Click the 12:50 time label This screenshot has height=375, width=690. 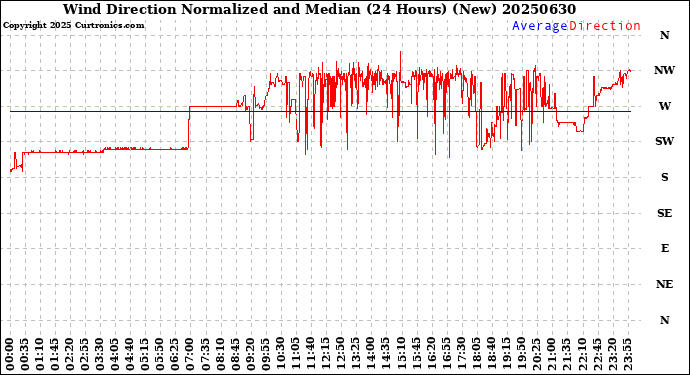[x=340, y=354]
